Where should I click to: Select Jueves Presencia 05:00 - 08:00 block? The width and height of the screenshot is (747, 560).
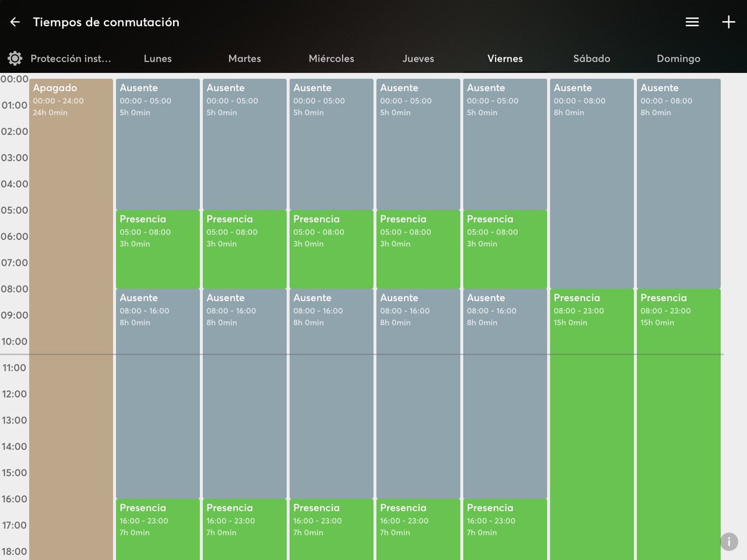pyautogui.click(x=418, y=250)
